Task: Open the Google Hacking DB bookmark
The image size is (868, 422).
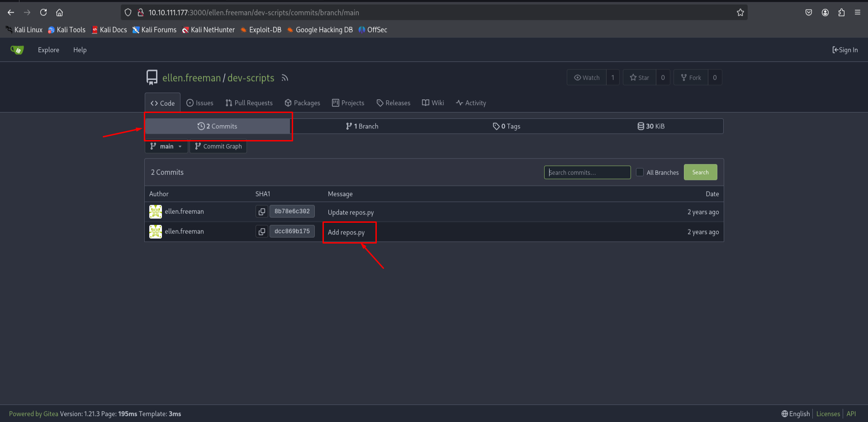Action: coord(320,30)
